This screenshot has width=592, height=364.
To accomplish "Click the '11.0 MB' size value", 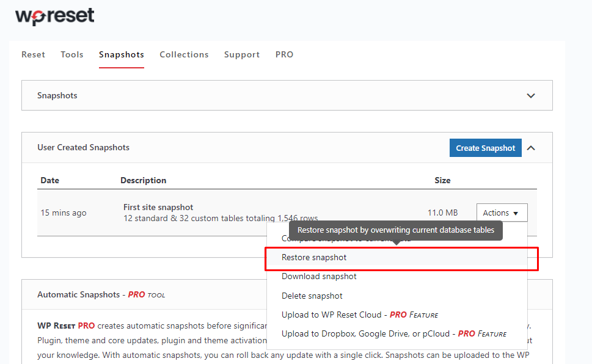I will coord(442,213).
